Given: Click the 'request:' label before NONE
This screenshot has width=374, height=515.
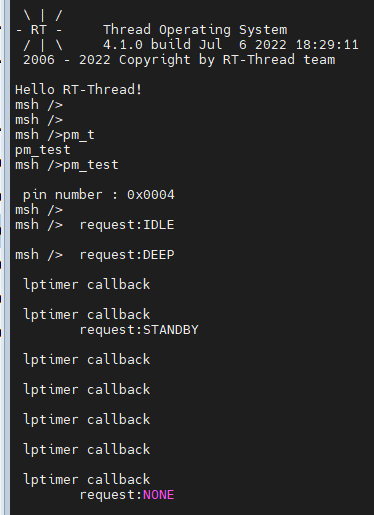Looking at the screenshot, I should point(111,495).
